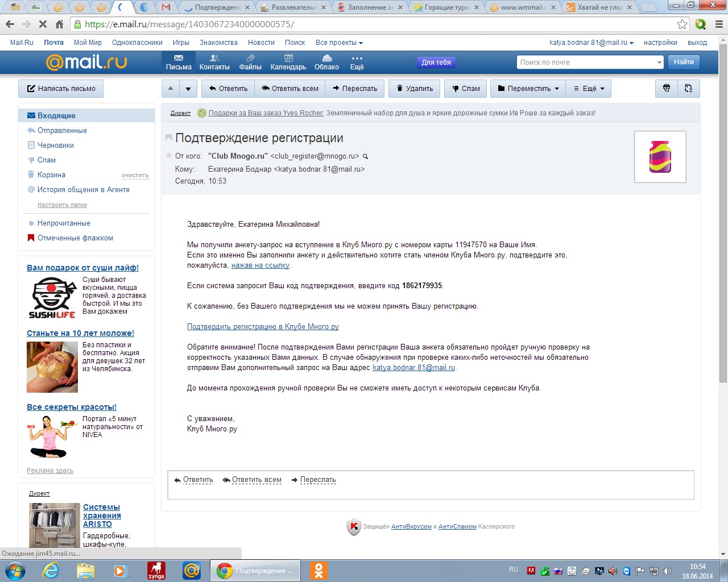Click Ответить in the top toolbar
This screenshot has width=728, height=582.
[228, 89]
